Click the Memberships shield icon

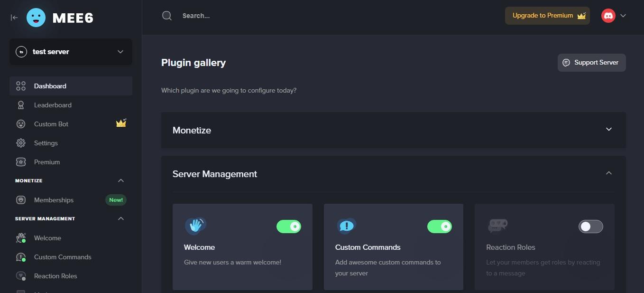tap(21, 200)
